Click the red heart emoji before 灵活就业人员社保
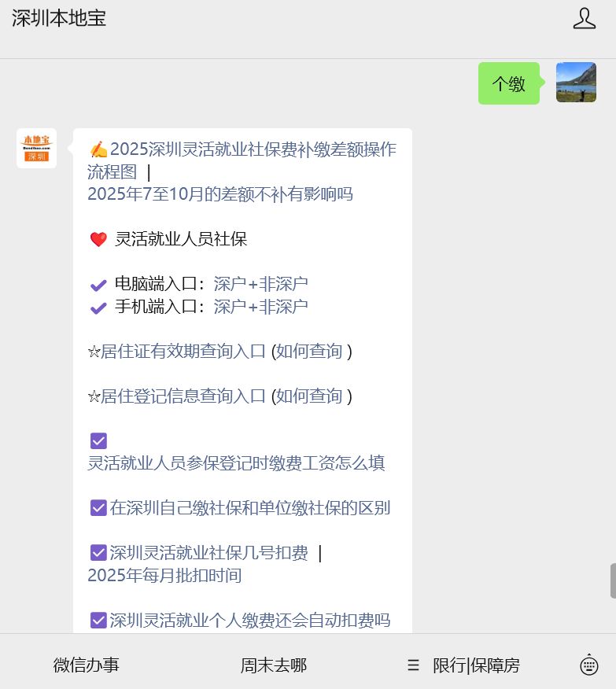The width and height of the screenshot is (616, 689). pos(98,239)
